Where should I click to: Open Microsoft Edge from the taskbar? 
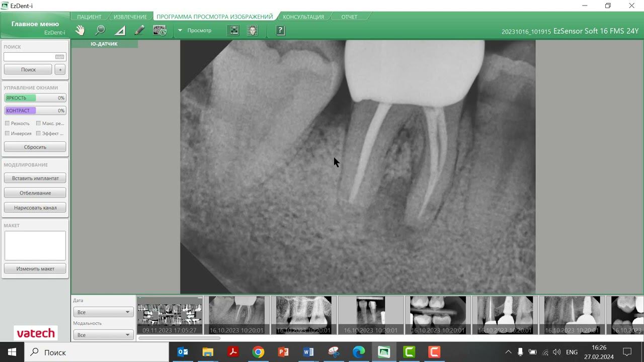tap(359, 352)
